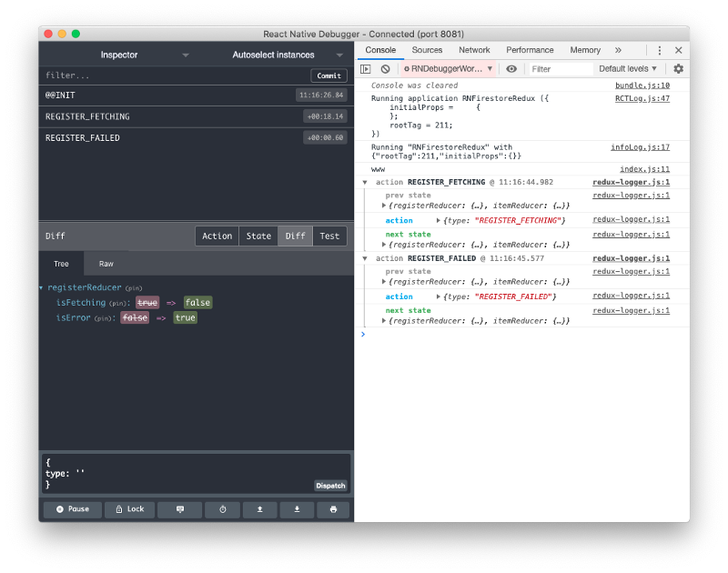Lock changes in the Redux inspector
The width and height of the screenshot is (728, 573).
point(129,509)
